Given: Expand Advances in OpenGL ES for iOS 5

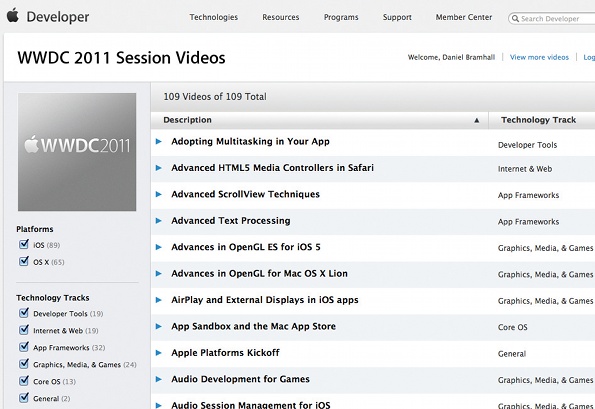Looking at the screenshot, I should [159, 247].
